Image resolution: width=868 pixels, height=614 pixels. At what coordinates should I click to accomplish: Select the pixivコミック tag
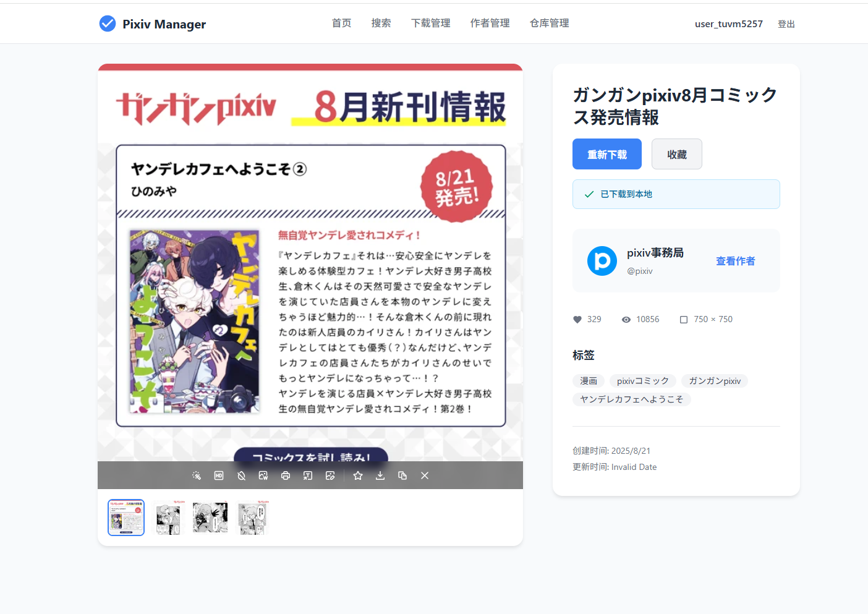click(643, 381)
